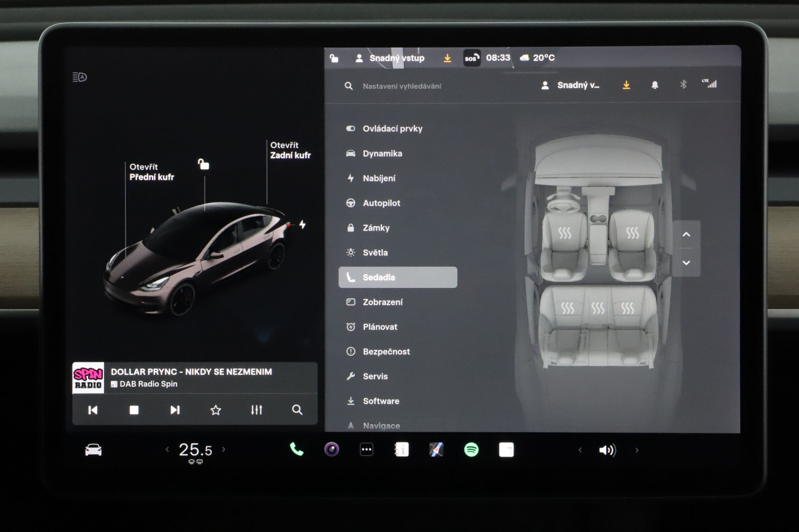Screen dimensions: 799x532
Task: Open Snadný vstup profile dropdown
Action: click(x=571, y=85)
